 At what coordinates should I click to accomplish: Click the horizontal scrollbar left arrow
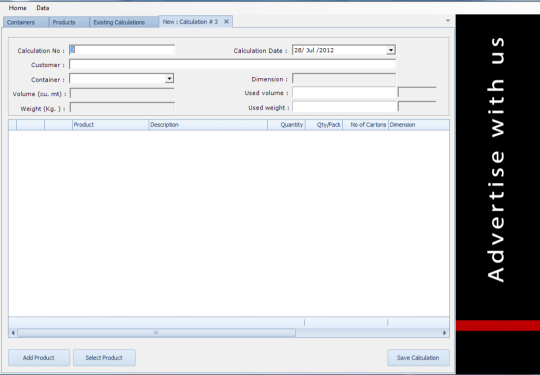pyautogui.click(x=13, y=333)
